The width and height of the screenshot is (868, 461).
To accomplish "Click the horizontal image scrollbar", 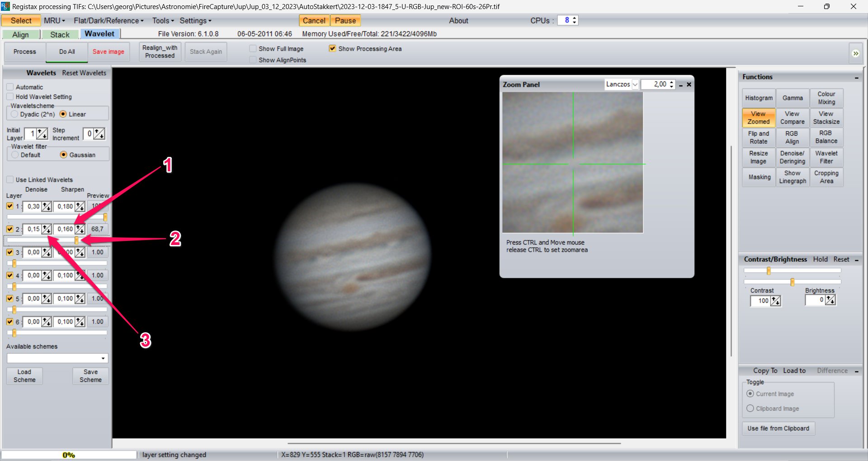I will (454, 443).
